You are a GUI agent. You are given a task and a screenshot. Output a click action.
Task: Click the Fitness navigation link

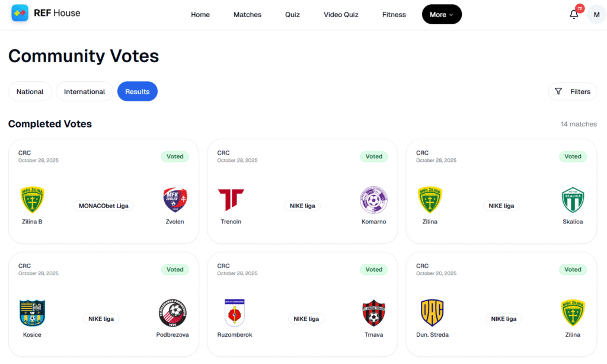(394, 15)
